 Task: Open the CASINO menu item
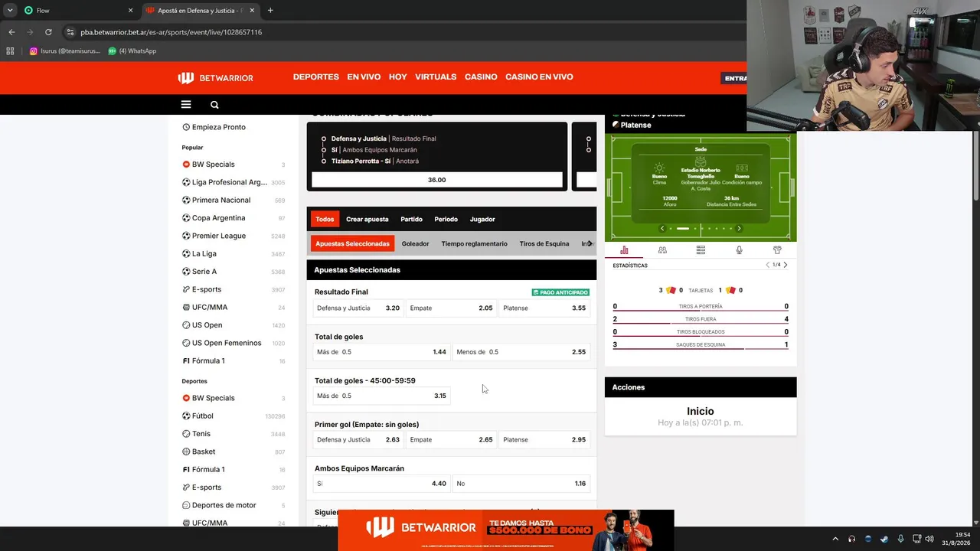(481, 77)
